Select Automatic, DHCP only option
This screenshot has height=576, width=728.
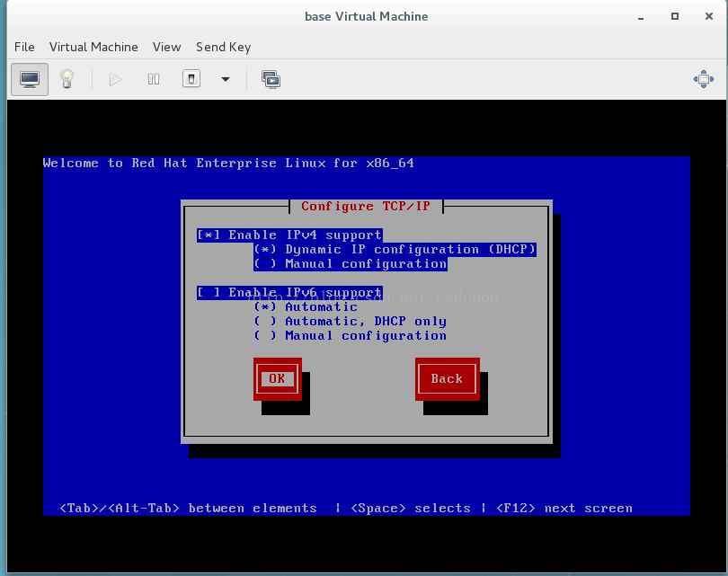click(x=351, y=321)
